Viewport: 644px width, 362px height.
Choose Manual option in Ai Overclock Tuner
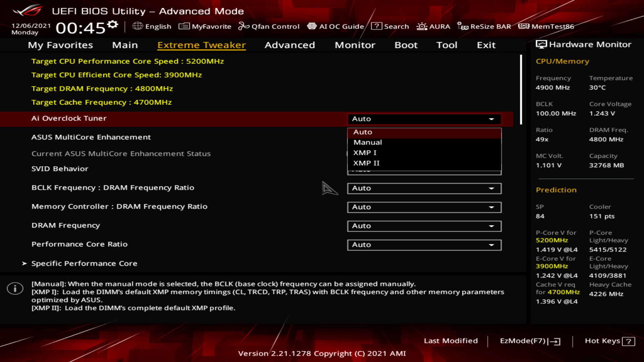[x=368, y=142]
